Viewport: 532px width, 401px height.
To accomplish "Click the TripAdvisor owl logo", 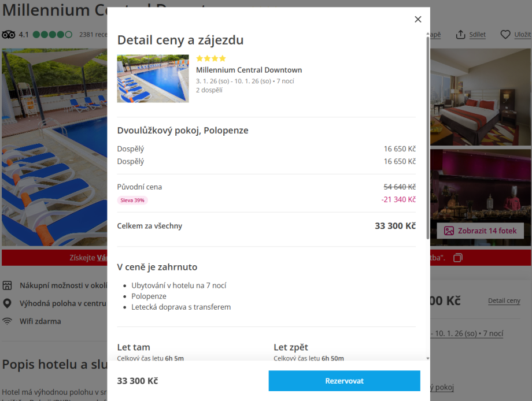I will (8, 35).
